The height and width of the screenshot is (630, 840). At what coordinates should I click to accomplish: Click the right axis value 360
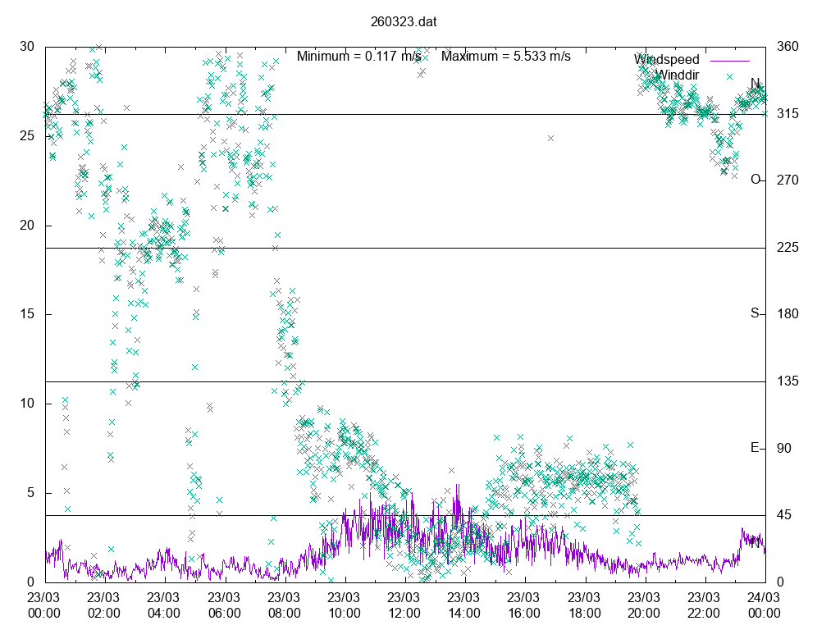(787, 47)
